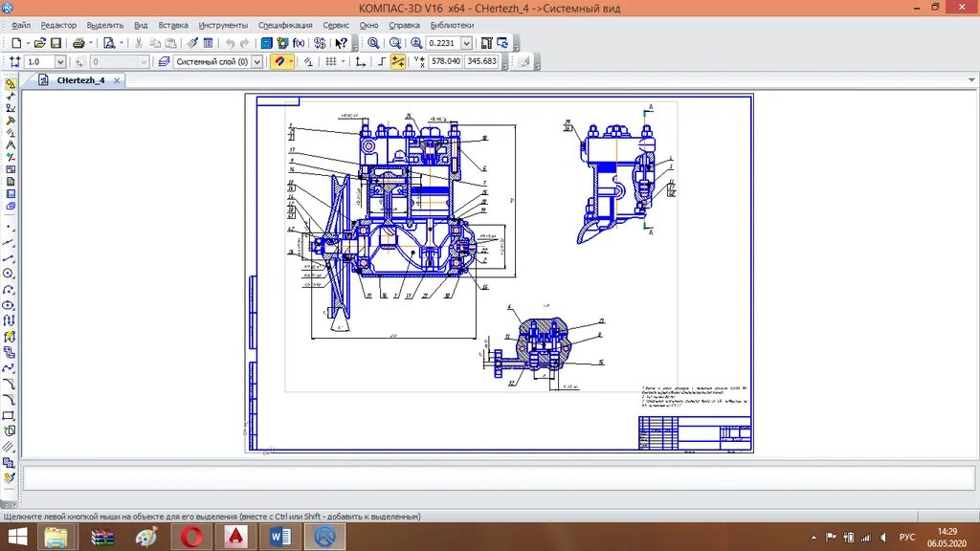Select the Circle tool

(9, 274)
